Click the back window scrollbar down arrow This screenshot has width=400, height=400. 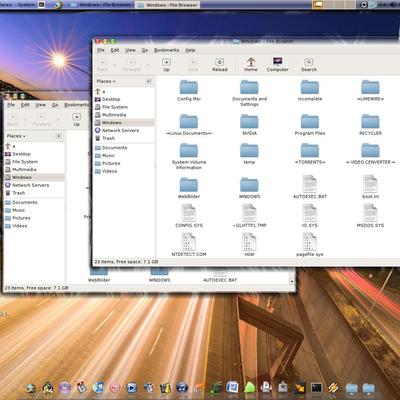click(292, 281)
